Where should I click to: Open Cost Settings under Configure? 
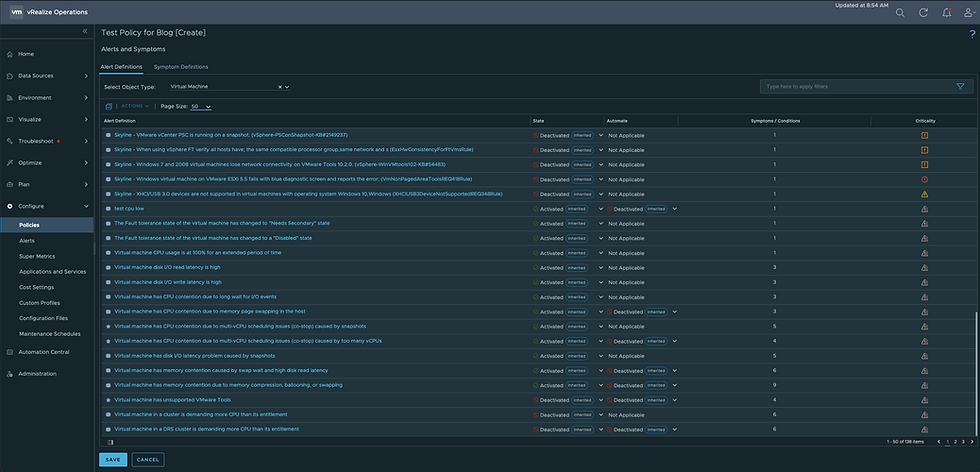coord(36,288)
